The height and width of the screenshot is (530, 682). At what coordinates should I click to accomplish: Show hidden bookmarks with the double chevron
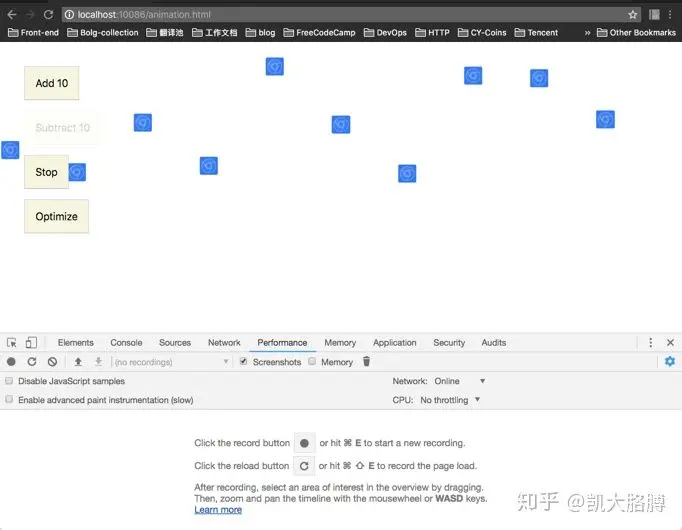pyautogui.click(x=587, y=33)
